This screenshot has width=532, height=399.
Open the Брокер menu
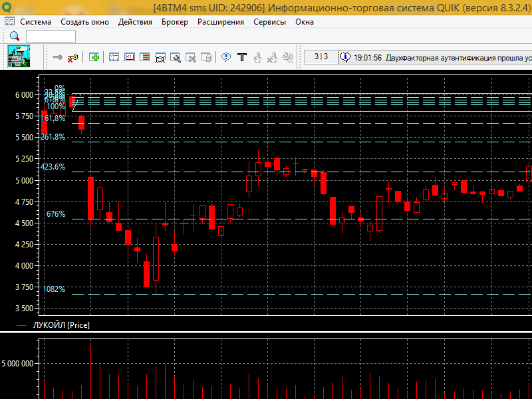coord(175,22)
